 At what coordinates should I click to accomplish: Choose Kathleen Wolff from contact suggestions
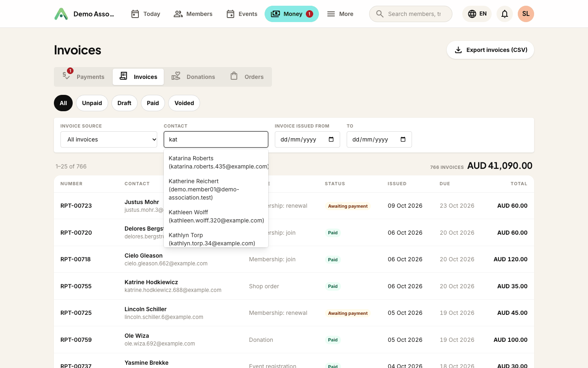(x=216, y=216)
